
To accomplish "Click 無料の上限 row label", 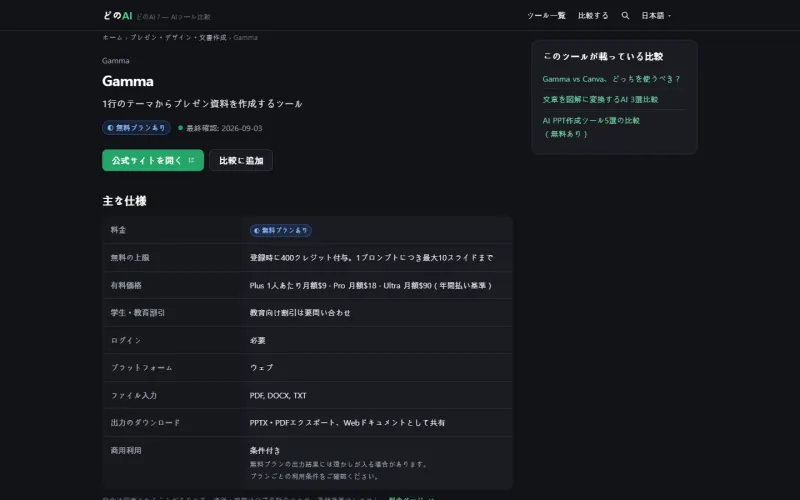I will 130,258.
